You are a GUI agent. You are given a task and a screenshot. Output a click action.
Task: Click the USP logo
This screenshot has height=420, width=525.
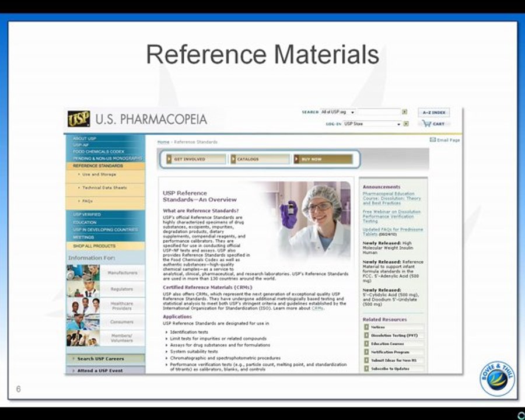79,119
